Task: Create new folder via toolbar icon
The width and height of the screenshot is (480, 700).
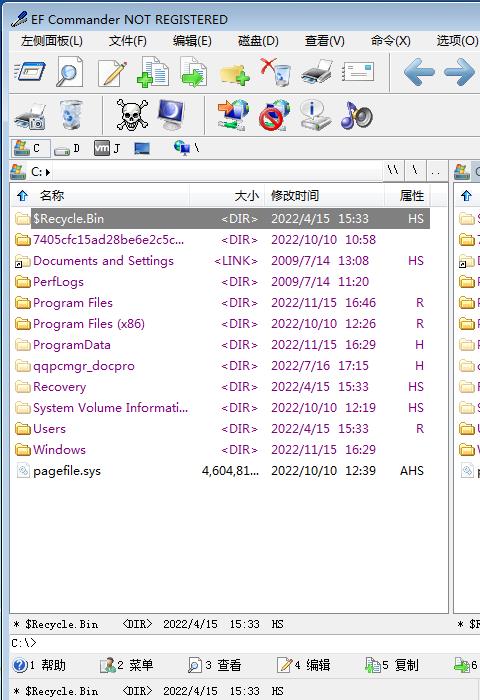Action: click(x=234, y=75)
